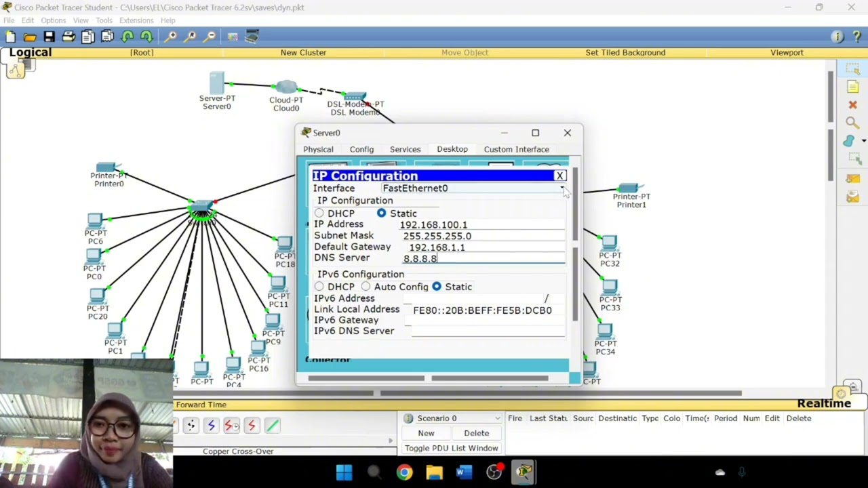Open the File menu
Screen dimensions: 868x488
(x=9, y=20)
